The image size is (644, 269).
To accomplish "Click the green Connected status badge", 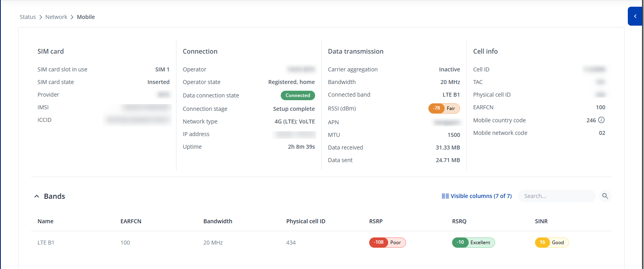I will [x=298, y=95].
